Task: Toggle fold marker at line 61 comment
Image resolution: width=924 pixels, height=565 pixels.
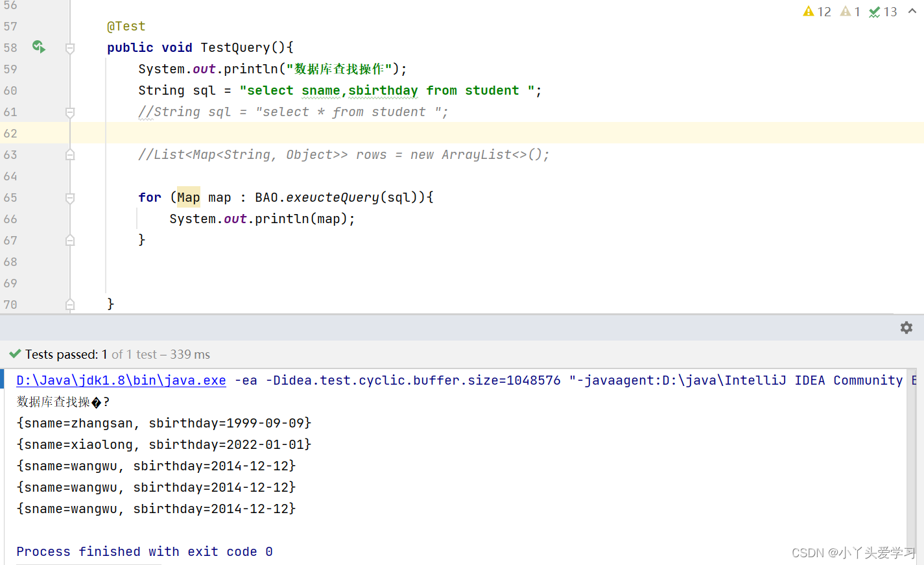Action: tap(70, 112)
